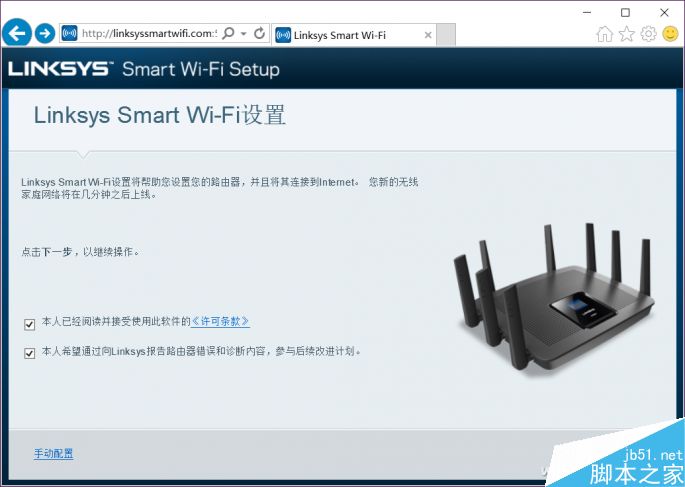This screenshot has height=487, width=685.
Task: Click the Linksys router product image
Action: [554, 298]
